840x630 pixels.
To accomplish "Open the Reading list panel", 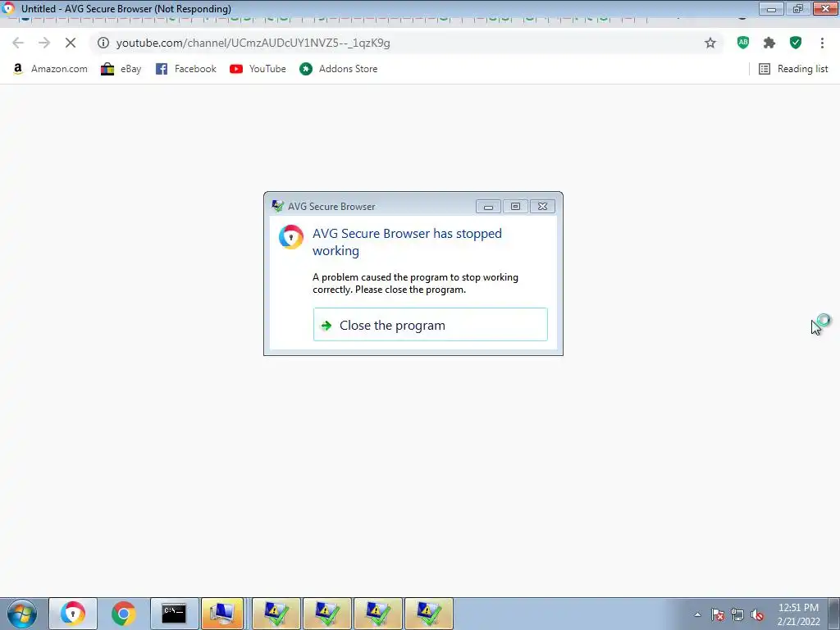I will (793, 69).
